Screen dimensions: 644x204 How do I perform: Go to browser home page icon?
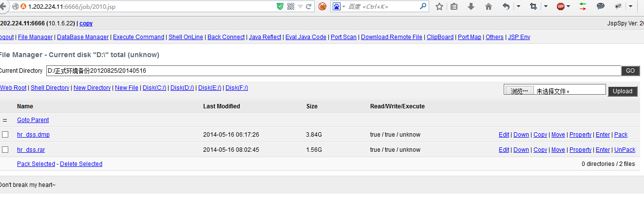(x=489, y=6)
